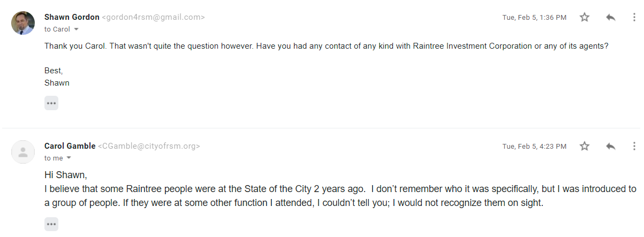Reply to Shawn Gordon's email

click(610, 17)
